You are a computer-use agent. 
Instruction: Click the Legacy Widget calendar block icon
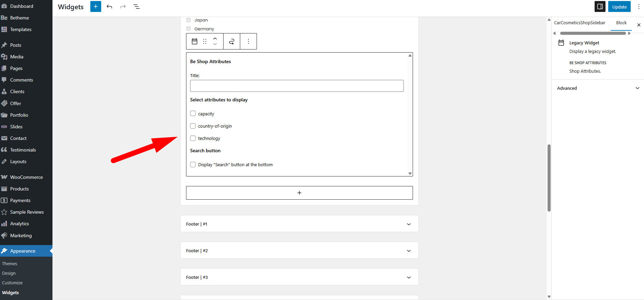(x=195, y=41)
